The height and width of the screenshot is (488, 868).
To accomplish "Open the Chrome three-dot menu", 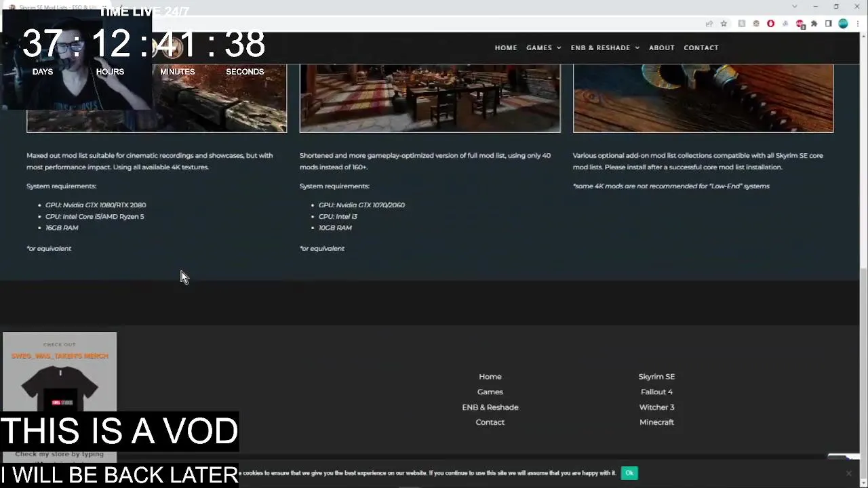I will (857, 24).
